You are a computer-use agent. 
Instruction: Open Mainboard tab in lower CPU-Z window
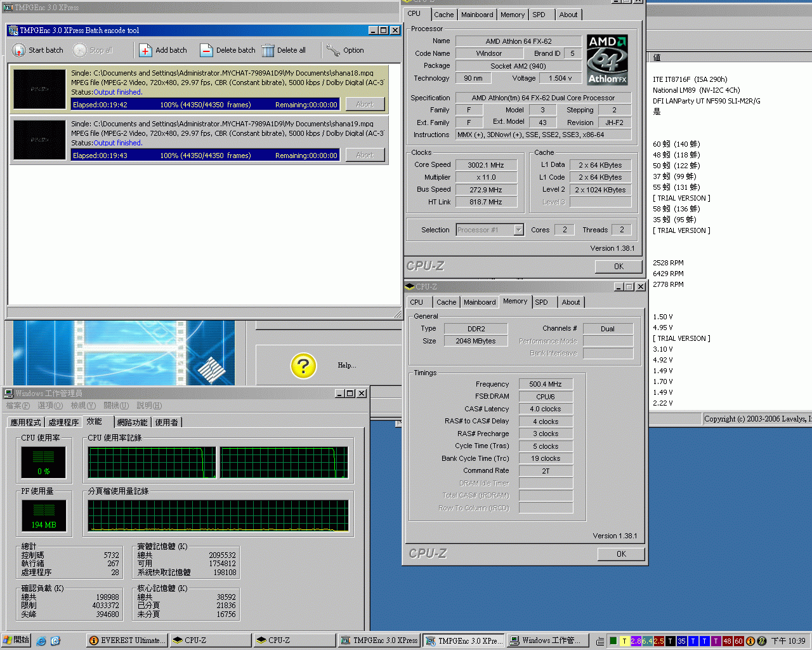tap(480, 302)
